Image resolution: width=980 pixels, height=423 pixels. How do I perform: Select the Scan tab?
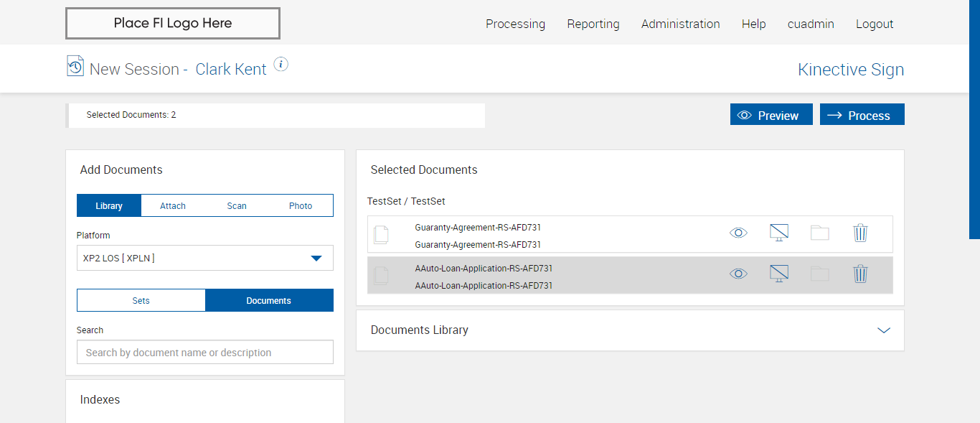(x=237, y=205)
